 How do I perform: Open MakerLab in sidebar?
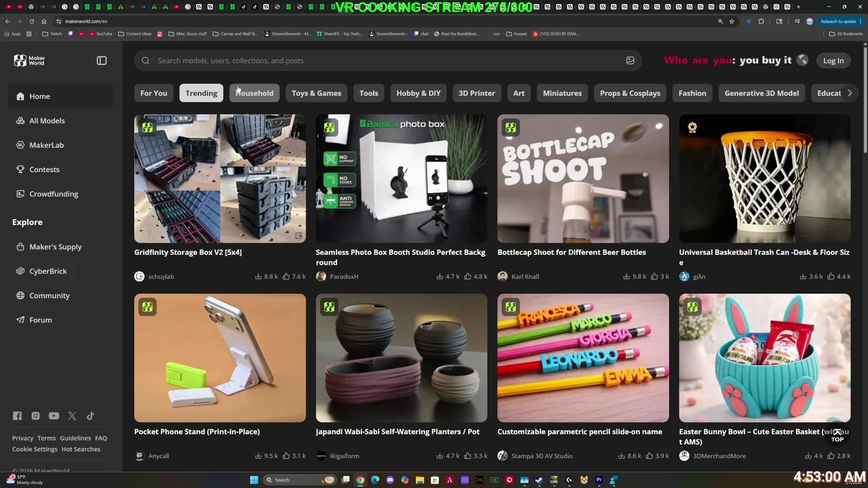click(x=61, y=145)
